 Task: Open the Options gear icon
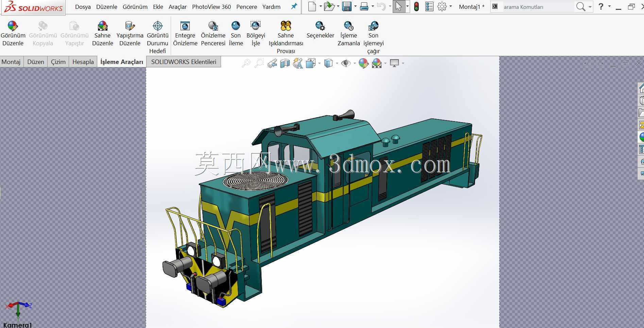[x=442, y=6]
